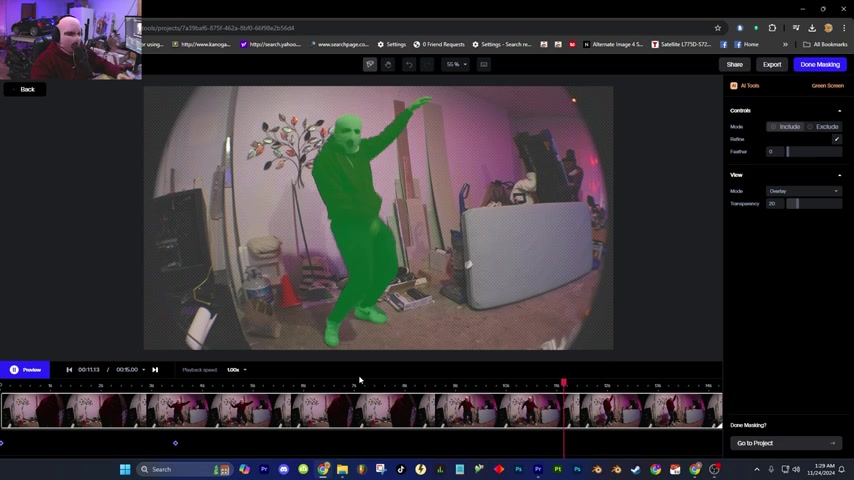
Task: Click Go to Project button
Action: (x=785, y=443)
